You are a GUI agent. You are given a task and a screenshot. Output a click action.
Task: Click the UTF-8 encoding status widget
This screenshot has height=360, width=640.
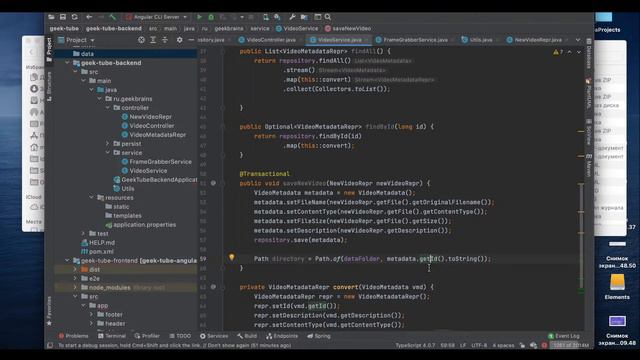(479, 345)
